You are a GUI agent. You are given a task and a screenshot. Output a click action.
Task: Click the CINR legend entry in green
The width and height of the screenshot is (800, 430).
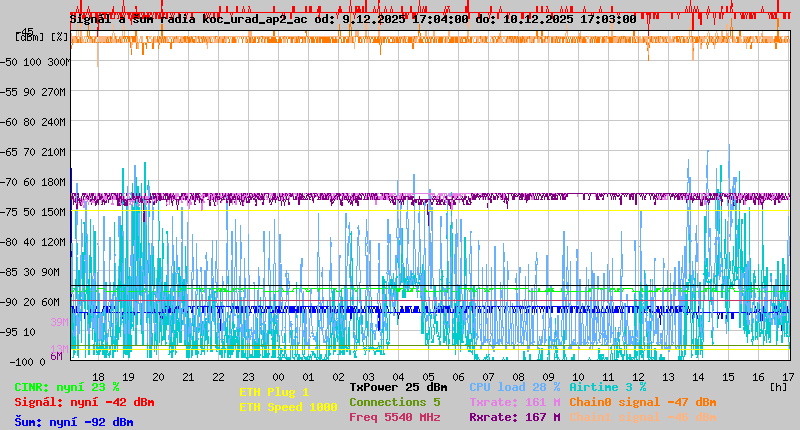(67, 387)
